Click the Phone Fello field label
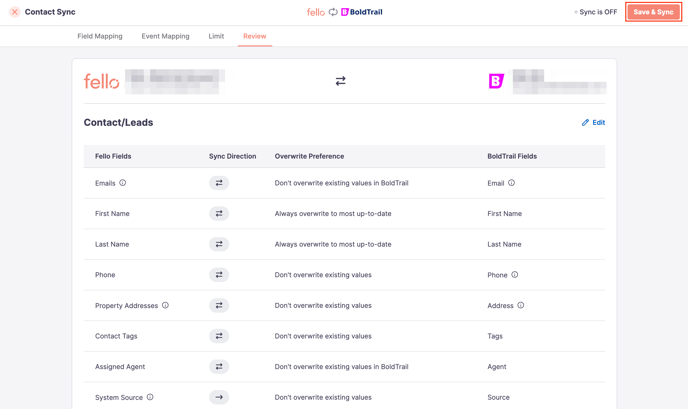This screenshot has width=688, height=409. click(105, 275)
